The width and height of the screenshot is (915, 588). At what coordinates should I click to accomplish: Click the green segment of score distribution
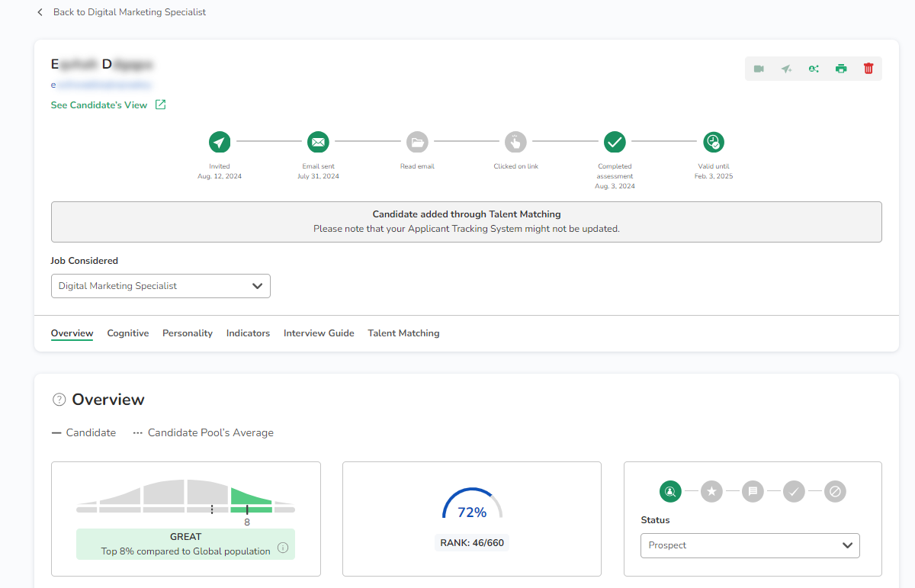[251, 500]
